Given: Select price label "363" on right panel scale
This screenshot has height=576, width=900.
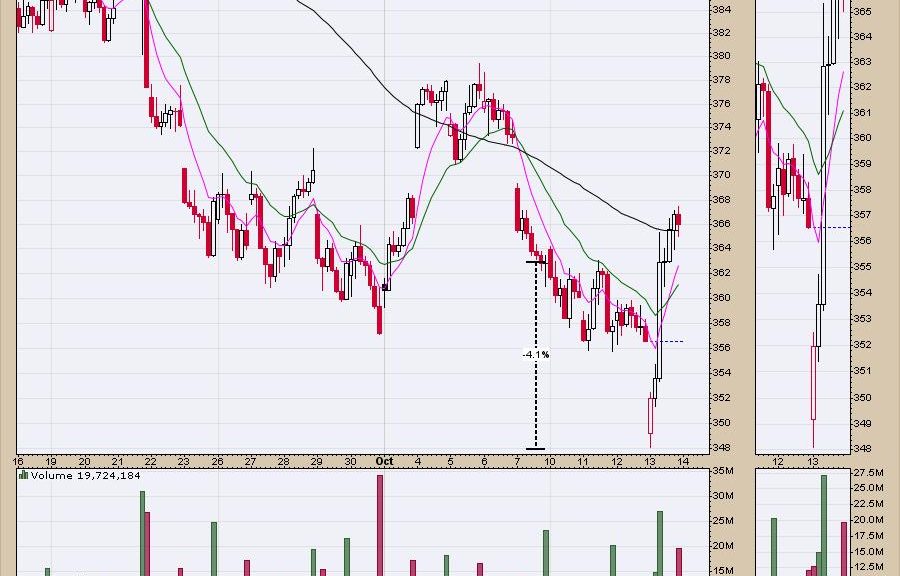Looking at the screenshot, I should click(x=863, y=62).
